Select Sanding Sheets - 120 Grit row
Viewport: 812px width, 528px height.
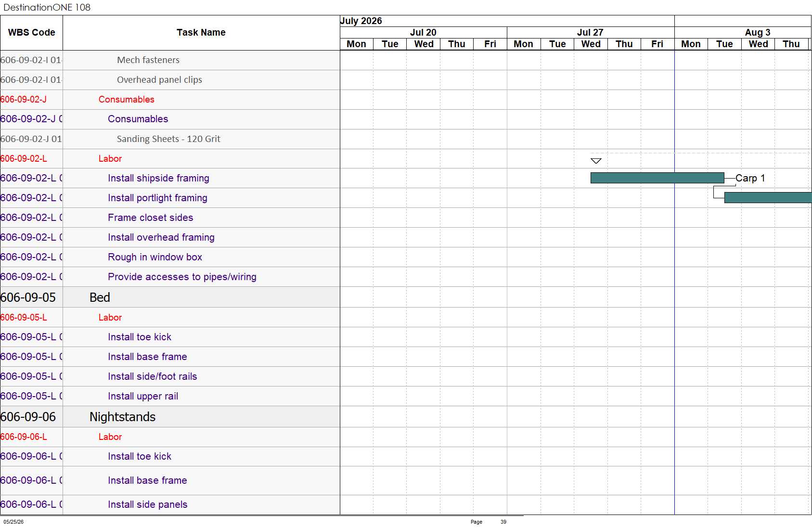[x=170, y=139]
